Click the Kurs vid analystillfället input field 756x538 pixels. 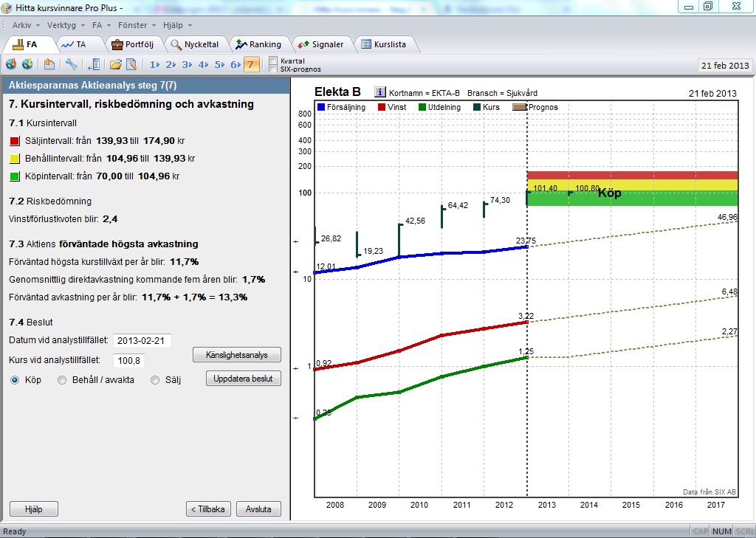coord(129,361)
